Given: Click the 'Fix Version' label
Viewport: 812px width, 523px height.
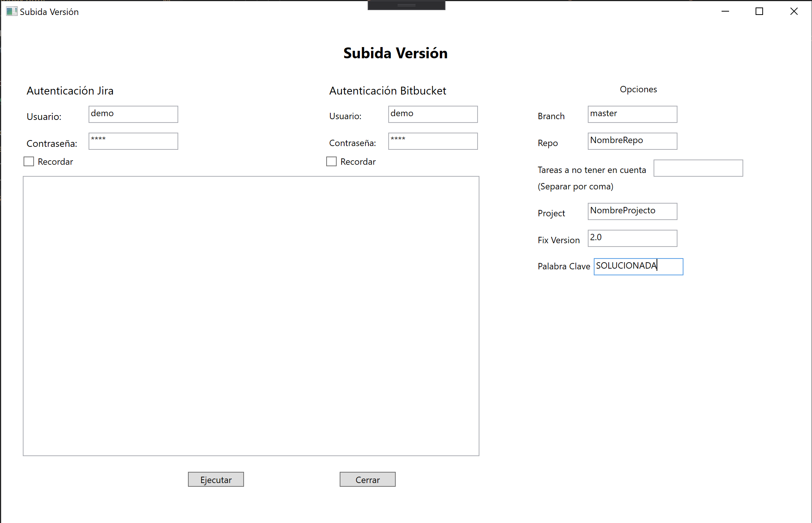Looking at the screenshot, I should (559, 240).
